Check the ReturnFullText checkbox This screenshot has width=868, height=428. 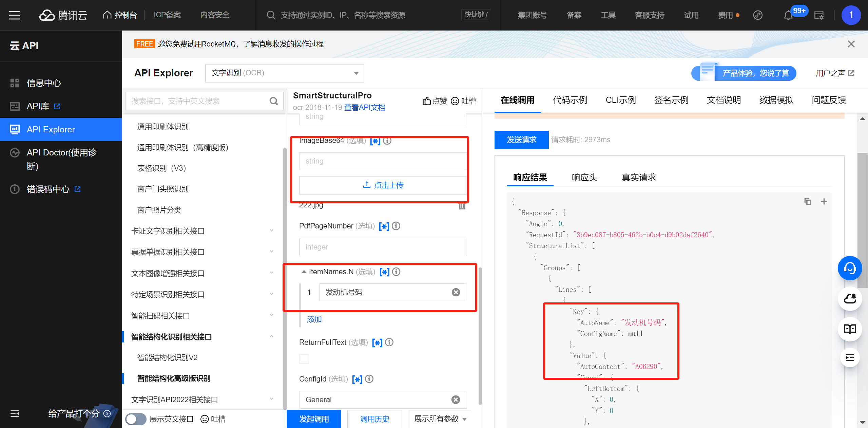pos(304,359)
